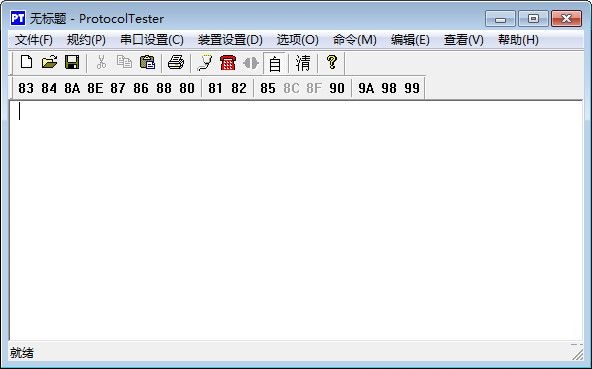Send command 80 from the toolbar
The height and width of the screenshot is (369, 592).
pos(187,88)
